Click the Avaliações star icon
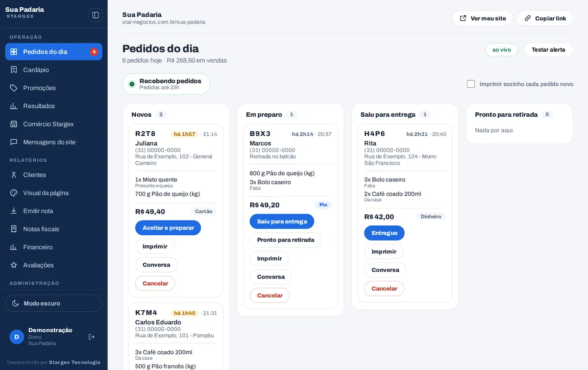The height and width of the screenshot is (370, 588). coord(14,265)
